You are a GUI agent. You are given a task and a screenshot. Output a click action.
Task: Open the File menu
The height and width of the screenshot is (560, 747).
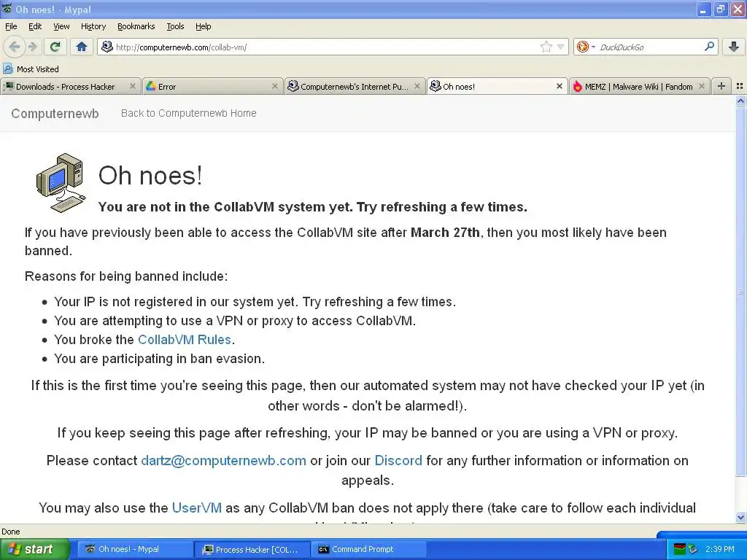click(x=11, y=26)
